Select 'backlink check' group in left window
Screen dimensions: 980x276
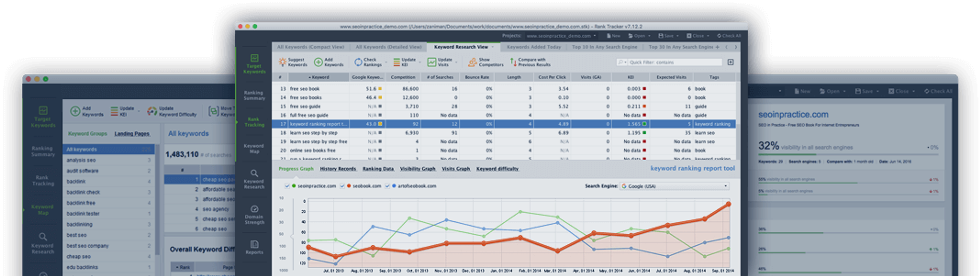(x=109, y=192)
